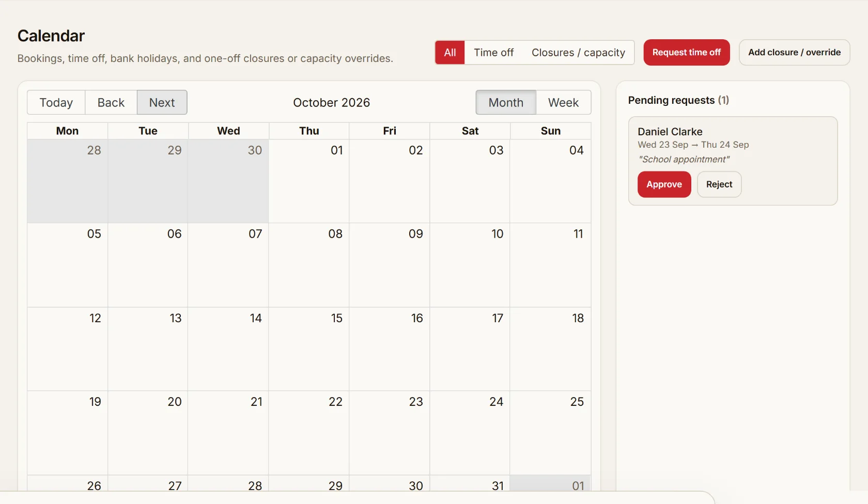Select the Fri column header

pyautogui.click(x=390, y=131)
